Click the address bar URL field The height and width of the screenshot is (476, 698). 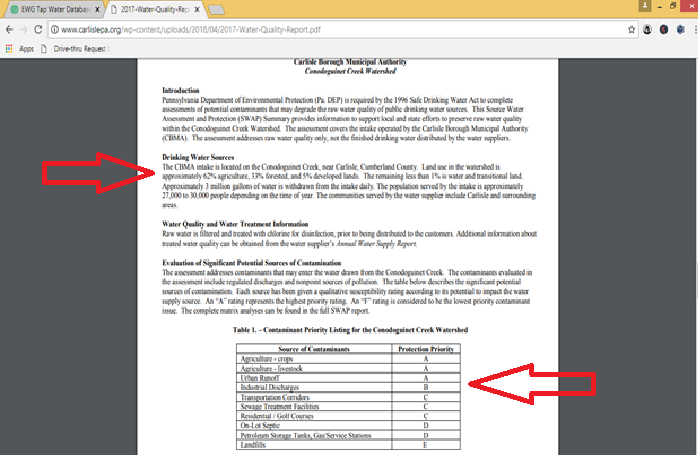click(343, 30)
